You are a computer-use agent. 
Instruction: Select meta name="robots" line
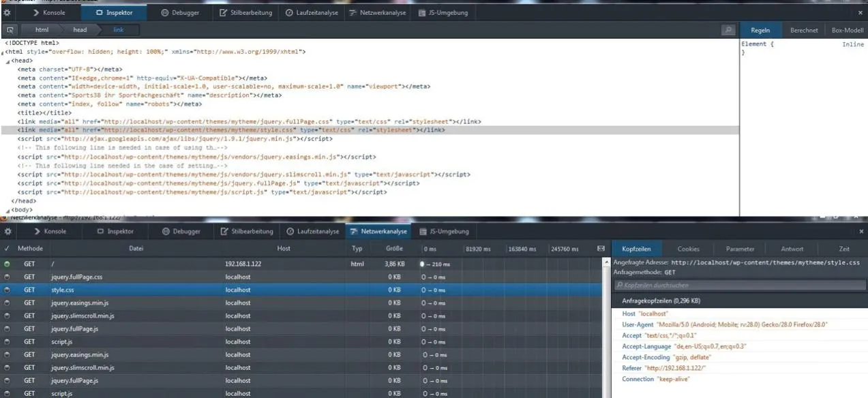pos(110,104)
